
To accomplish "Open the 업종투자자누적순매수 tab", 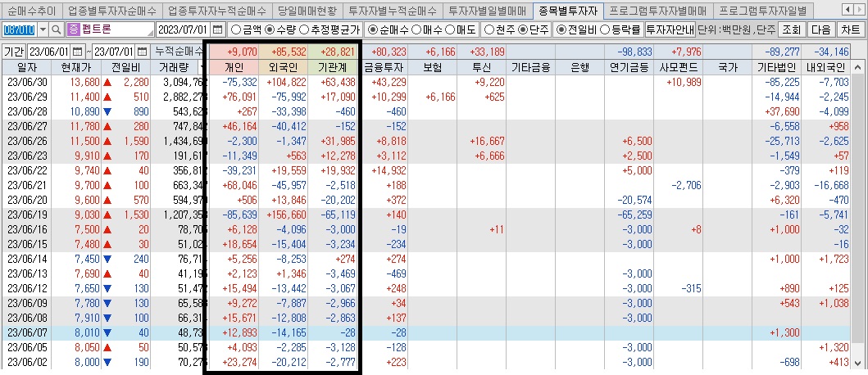I will [x=217, y=10].
